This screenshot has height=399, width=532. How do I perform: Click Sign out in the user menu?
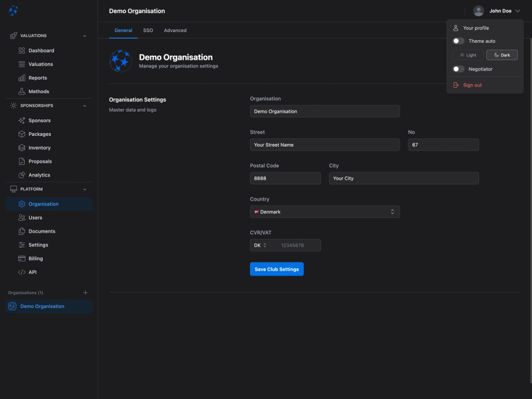pyautogui.click(x=472, y=85)
